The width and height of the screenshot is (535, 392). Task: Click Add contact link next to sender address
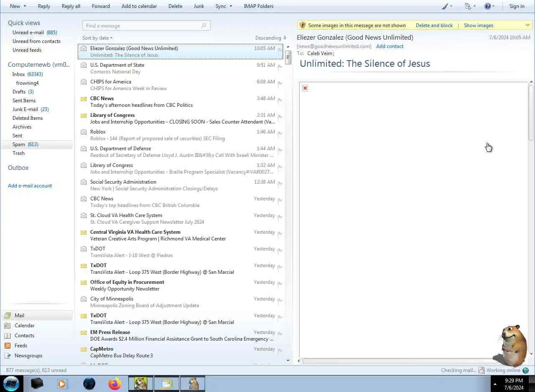[x=390, y=46]
